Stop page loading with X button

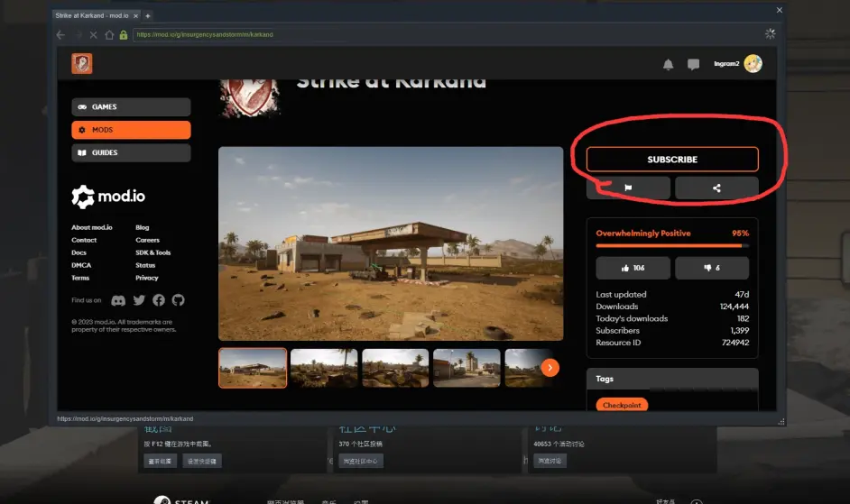[x=93, y=35]
